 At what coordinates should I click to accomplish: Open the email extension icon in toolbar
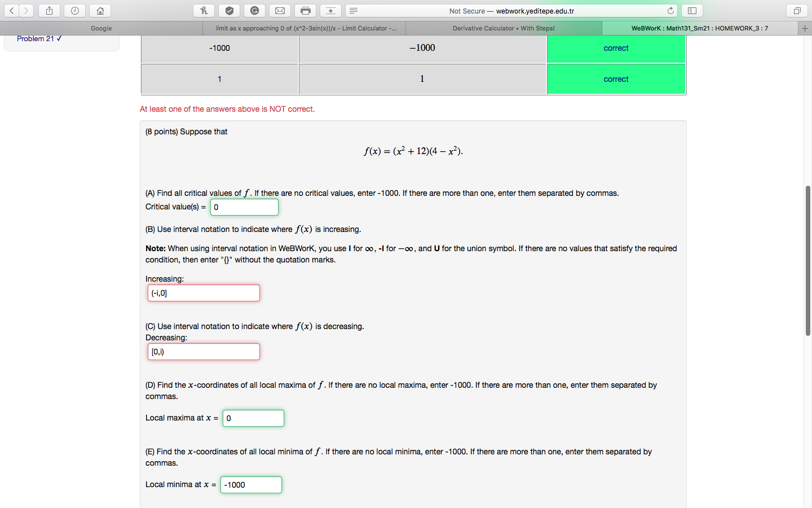(x=280, y=10)
